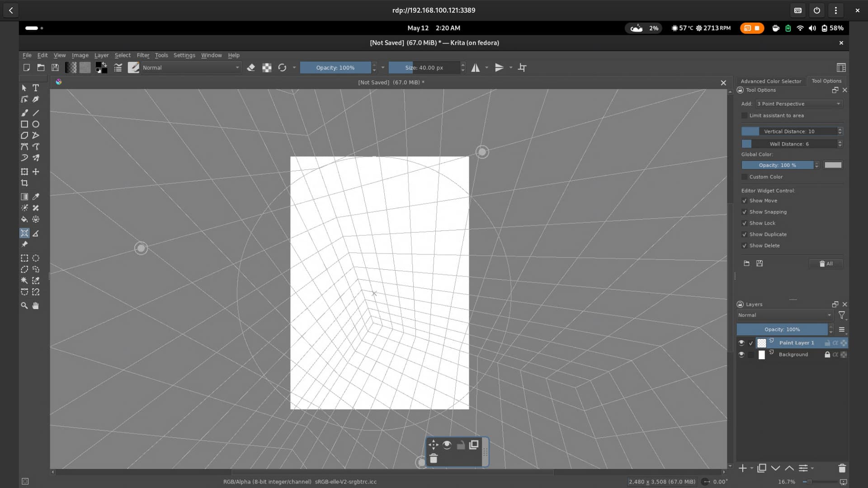Hide the Background layer visibility eye
Screen dimensions: 868x488
click(741, 355)
